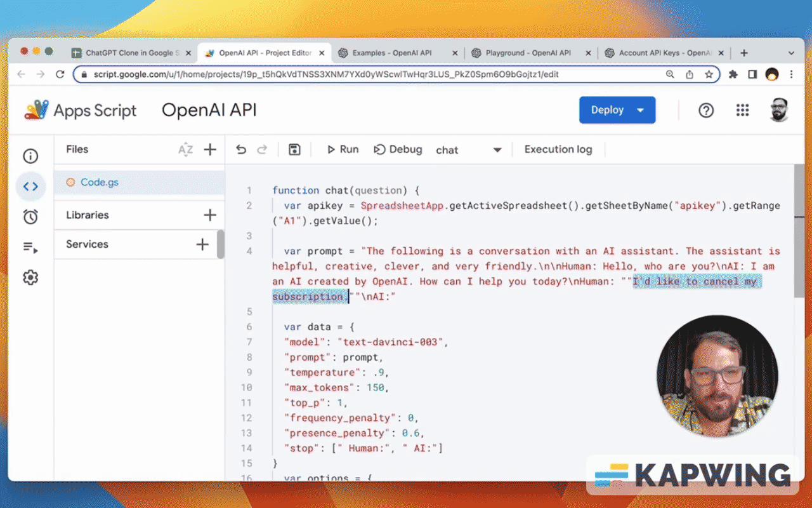Screen dimensions: 812x508
Task: Open the Overview info icon in sidebar
Action: (30, 156)
